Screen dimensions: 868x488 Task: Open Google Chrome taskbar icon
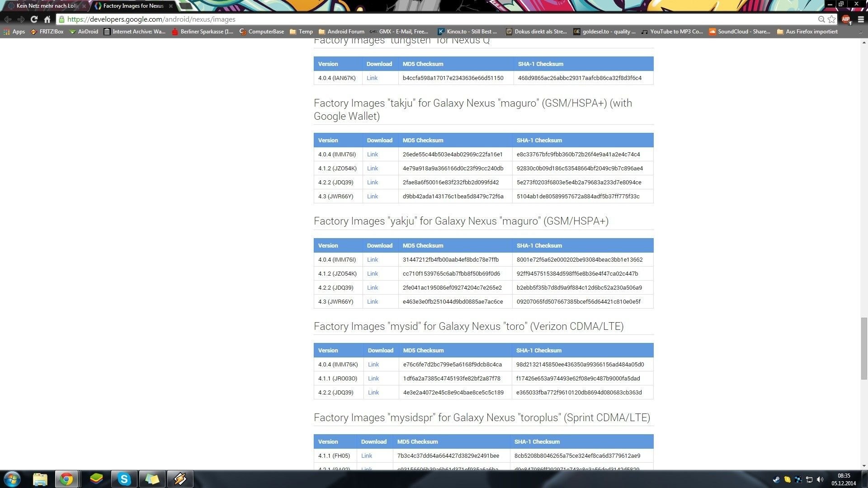pyautogui.click(x=66, y=479)
